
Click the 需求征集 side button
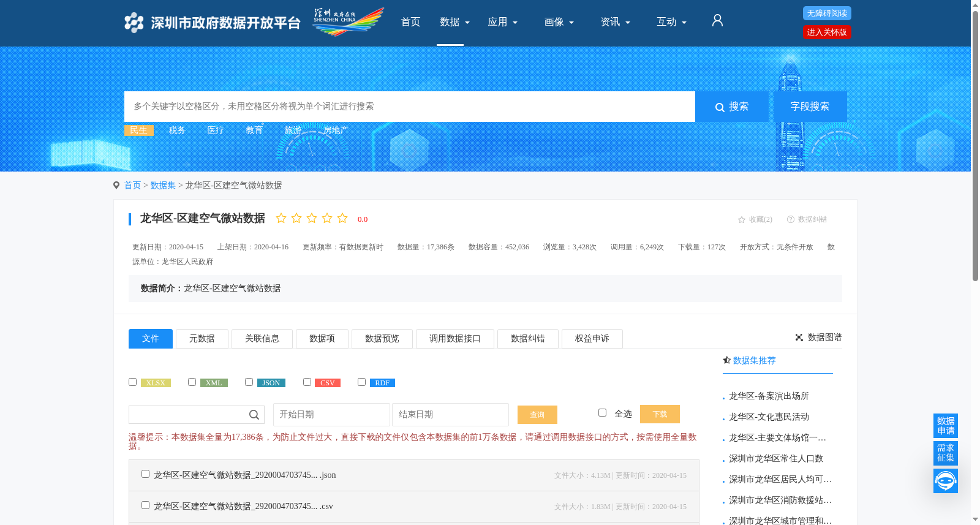click(x=946, y=453)
